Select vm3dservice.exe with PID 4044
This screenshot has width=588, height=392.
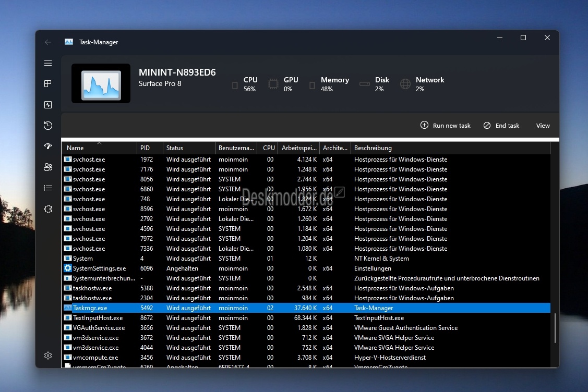pyautogui.click(x=95, y=347)
